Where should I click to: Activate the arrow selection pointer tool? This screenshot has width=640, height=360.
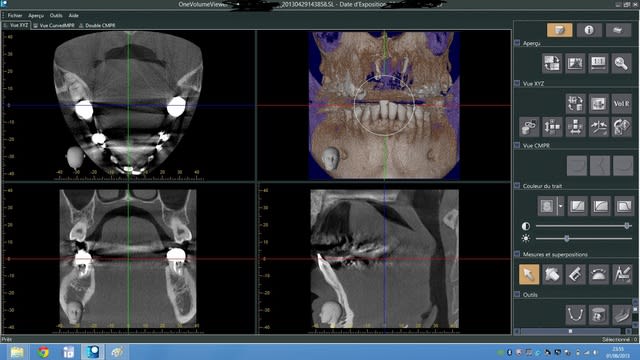[529, 274]
